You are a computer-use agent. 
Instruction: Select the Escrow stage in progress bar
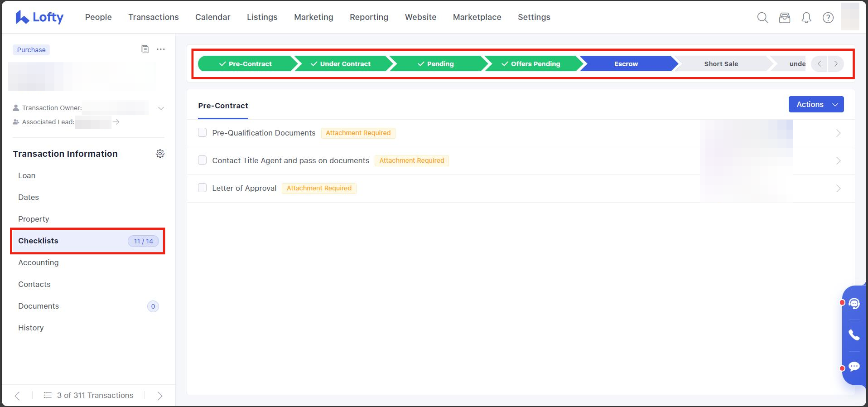tap(626, 64)
